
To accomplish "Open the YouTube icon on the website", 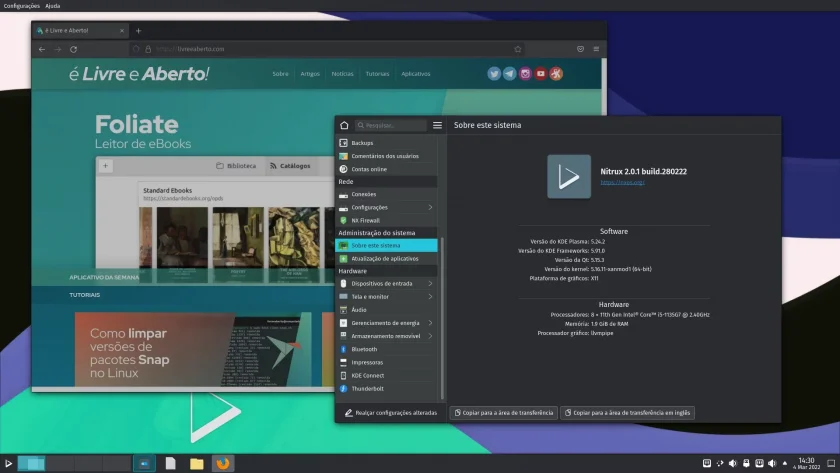I will pyautogui.click(x=541, y=74).
